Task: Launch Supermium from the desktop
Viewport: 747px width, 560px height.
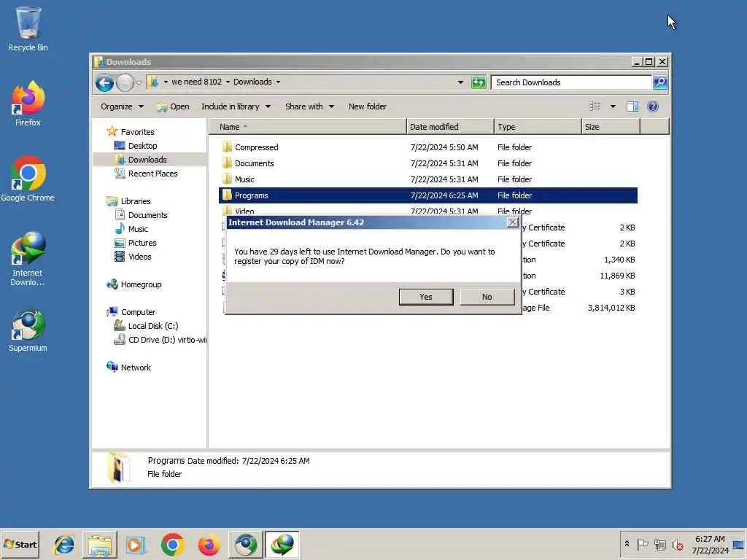Action: 28,331
